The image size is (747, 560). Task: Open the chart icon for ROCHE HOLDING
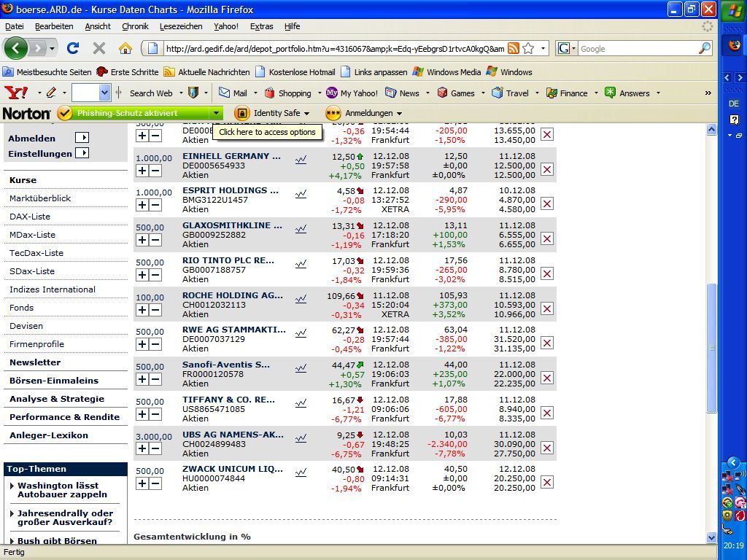coord(301,300)
